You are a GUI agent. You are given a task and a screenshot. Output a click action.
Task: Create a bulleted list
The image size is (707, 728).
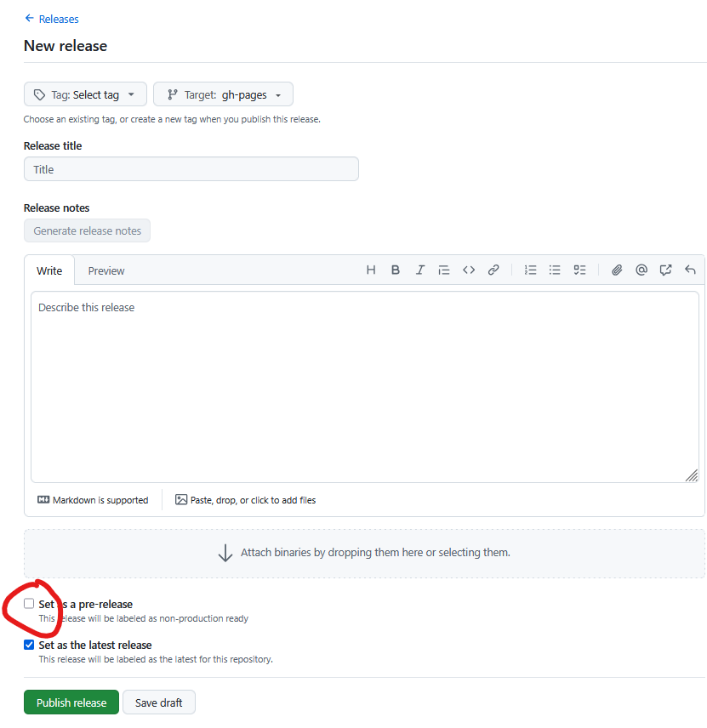point(555,270)
